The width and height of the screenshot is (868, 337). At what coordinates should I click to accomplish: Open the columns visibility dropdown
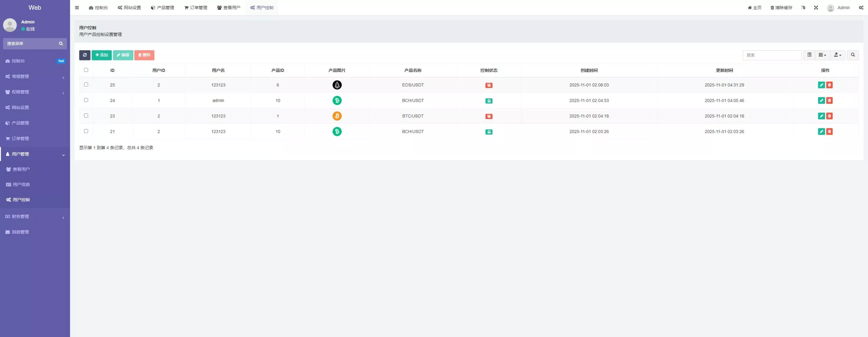822,55
